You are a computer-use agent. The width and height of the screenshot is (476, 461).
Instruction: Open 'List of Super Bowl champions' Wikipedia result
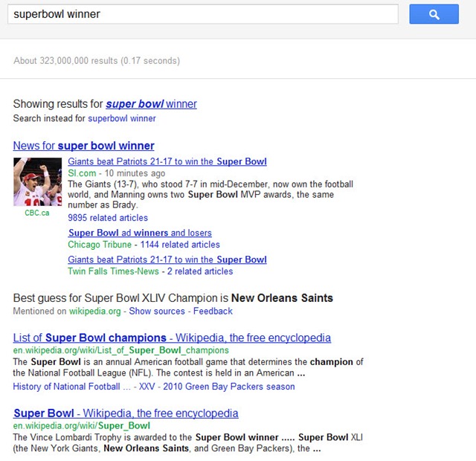(172, 338)
